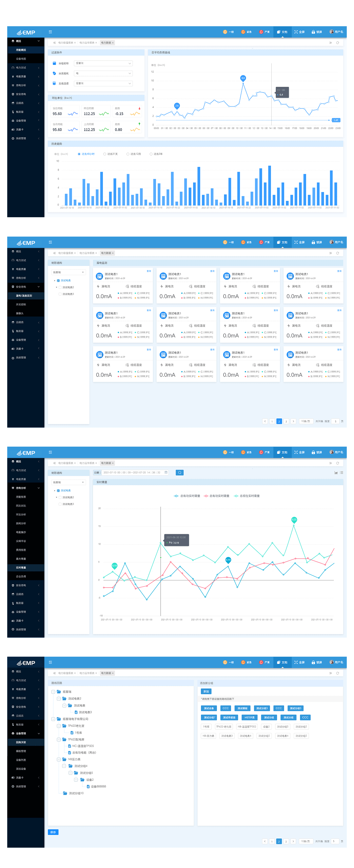The image size is (354, 868).
Task: Open 设备地图 in the sidebar menu
Action: [x=21, y=59]
